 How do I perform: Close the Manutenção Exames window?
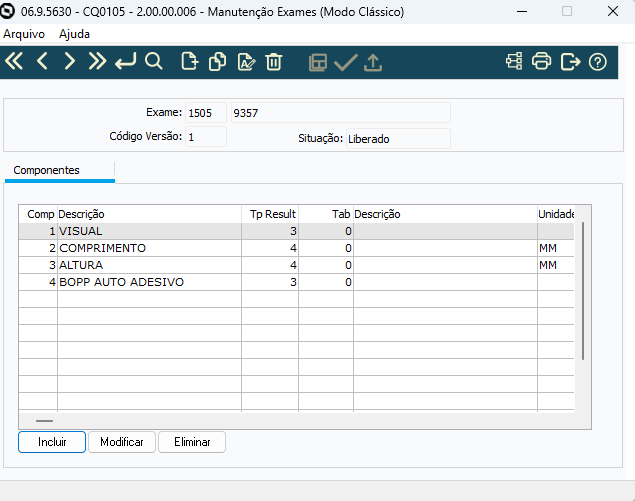[613, 11]
